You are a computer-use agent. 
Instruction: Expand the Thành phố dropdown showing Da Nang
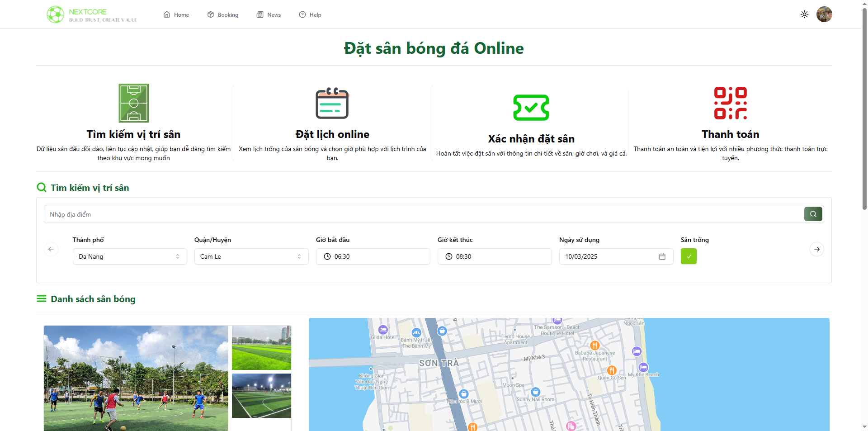pyautogui.click(x=130, y=256)
